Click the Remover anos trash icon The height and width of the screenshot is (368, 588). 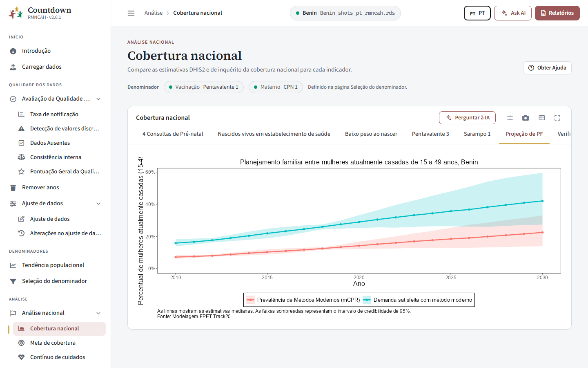tap(13, 188)
